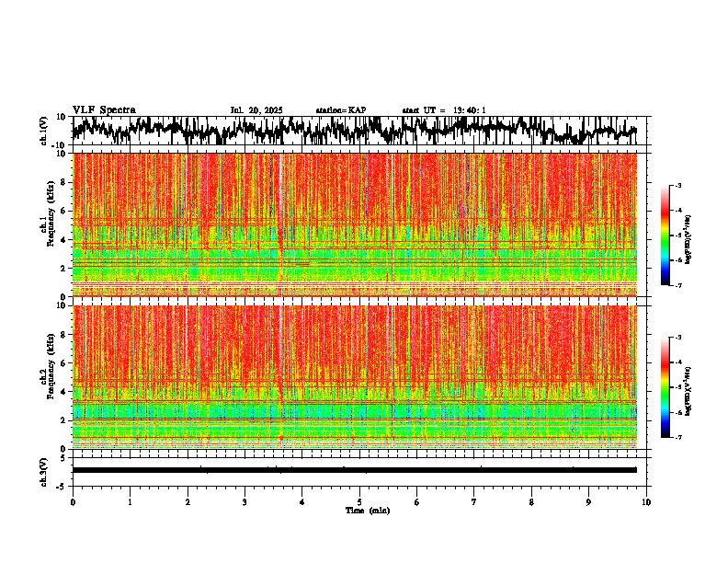
Task: Click the "8" kHz tick on ch.2 frequency axis
Action: coord(64,335)
